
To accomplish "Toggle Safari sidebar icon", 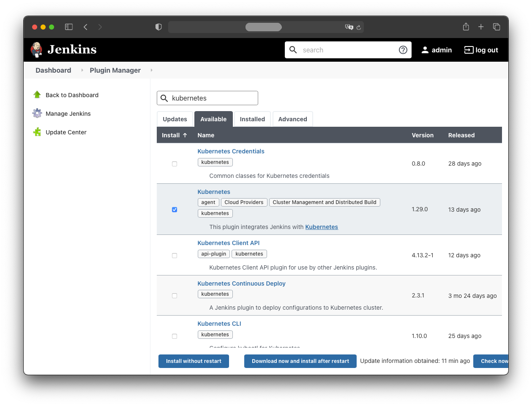I will [69, 27].
